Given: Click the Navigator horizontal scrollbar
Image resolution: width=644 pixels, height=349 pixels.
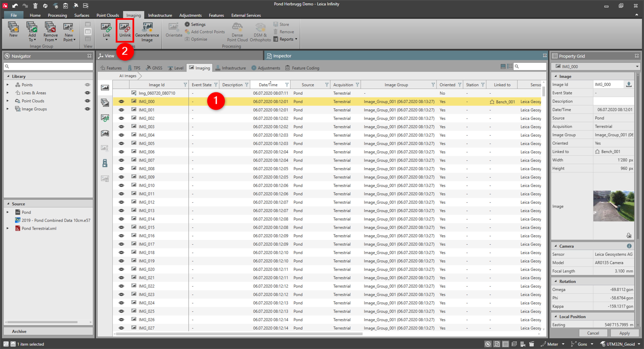Looking at the screenshot, I should (x=42, y=322).
